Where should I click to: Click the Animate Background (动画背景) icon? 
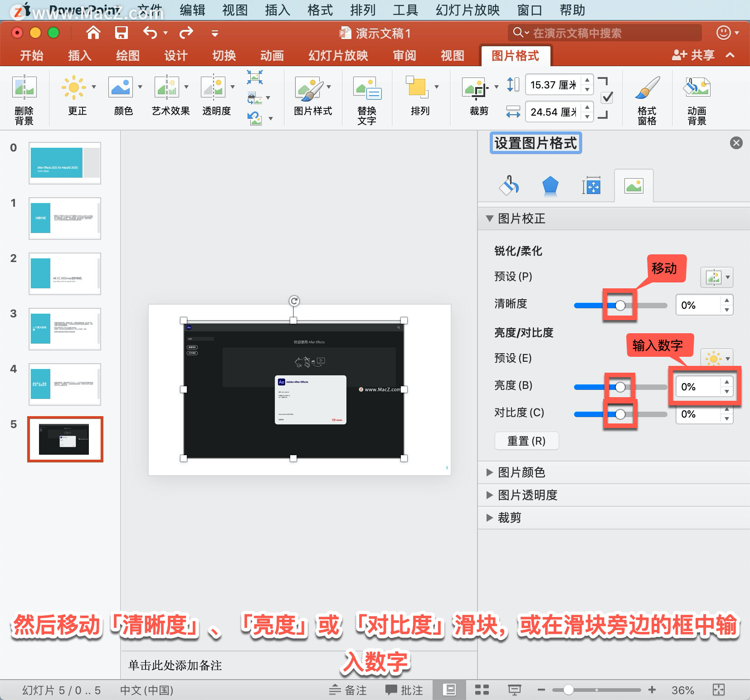[696, 87]
